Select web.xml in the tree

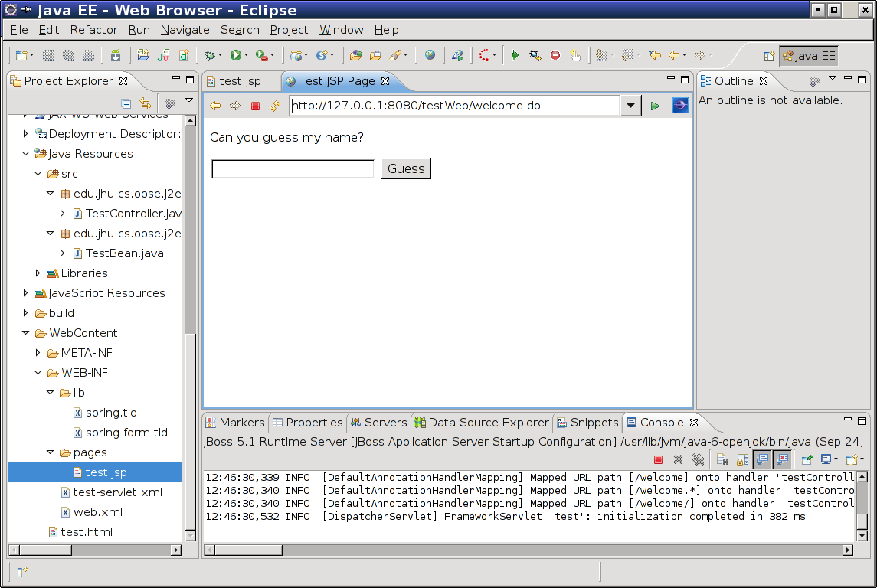(92, 512)
